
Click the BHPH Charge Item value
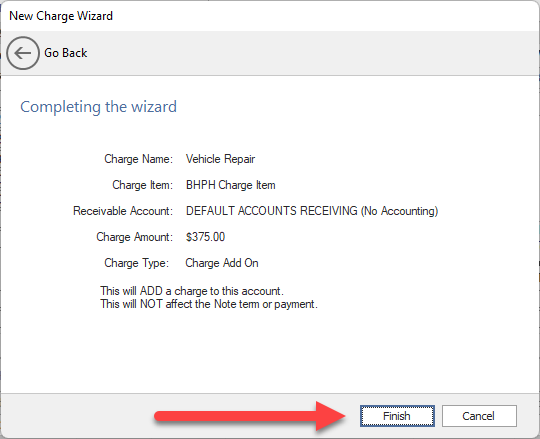click(x=231, y=185)
